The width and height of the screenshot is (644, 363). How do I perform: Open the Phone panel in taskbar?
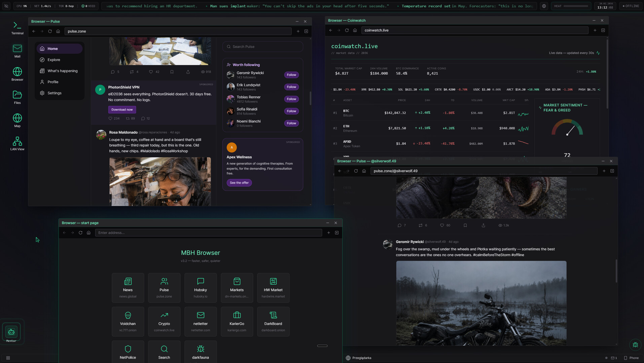click(x=631, y=358)
